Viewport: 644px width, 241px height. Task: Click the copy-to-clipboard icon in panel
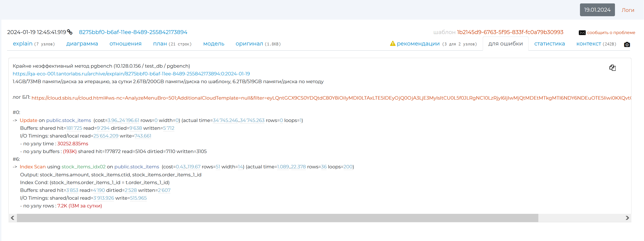[612, 68]
